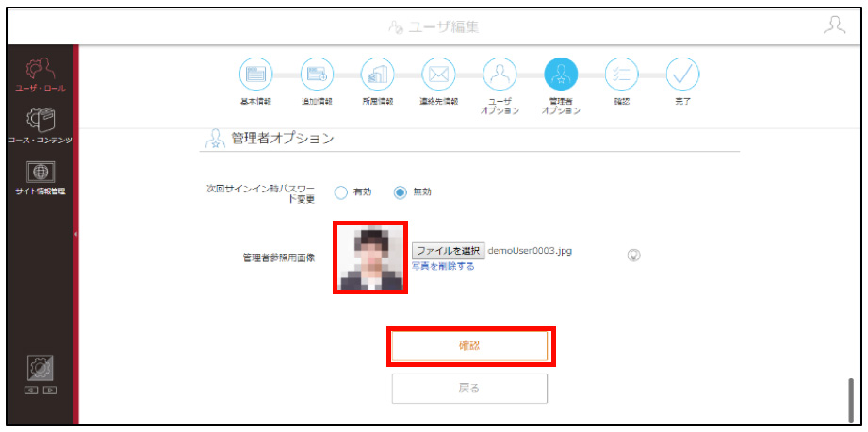This screenshot has width=868, height=432.
Task: Click the orange 確認 button
Action: (469, 346)
